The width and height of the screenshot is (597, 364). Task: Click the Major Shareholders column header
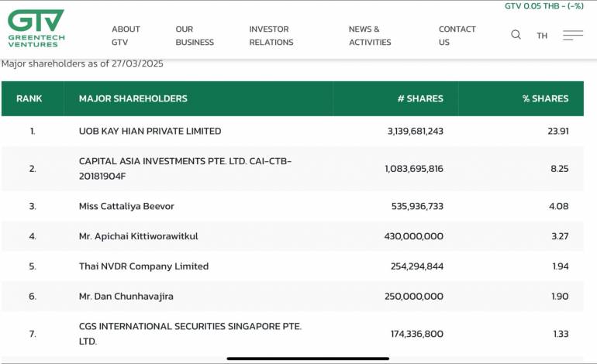tap(133, 98)
